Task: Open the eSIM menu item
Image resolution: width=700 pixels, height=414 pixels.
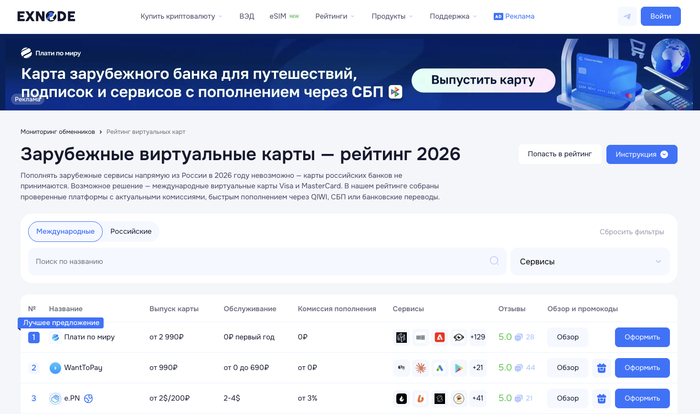Action: tap(283, 16)
